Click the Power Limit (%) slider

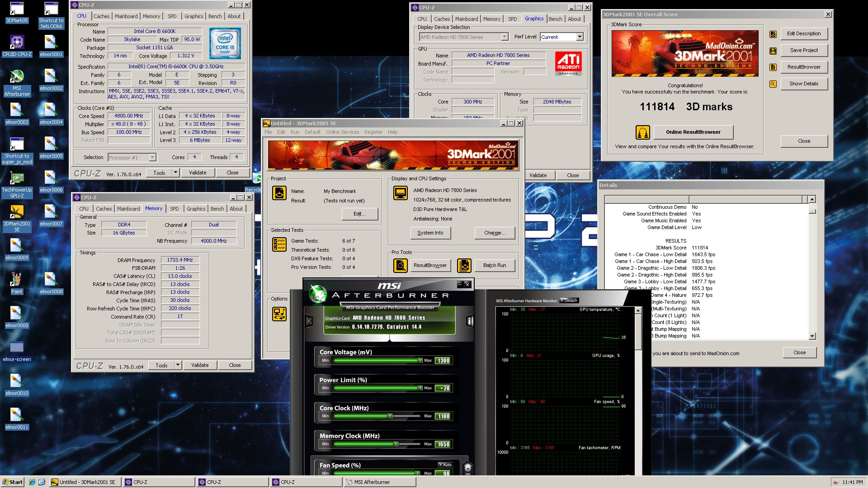point(377,388)
